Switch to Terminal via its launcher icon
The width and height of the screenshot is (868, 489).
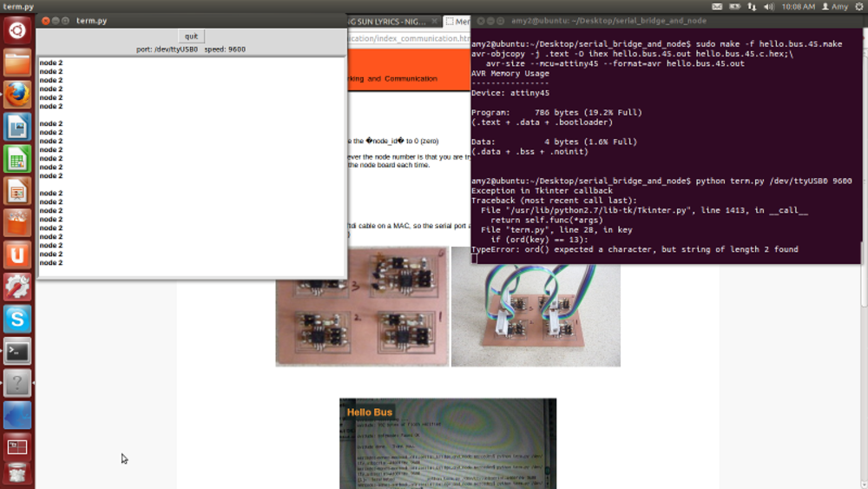click(17, 352)
